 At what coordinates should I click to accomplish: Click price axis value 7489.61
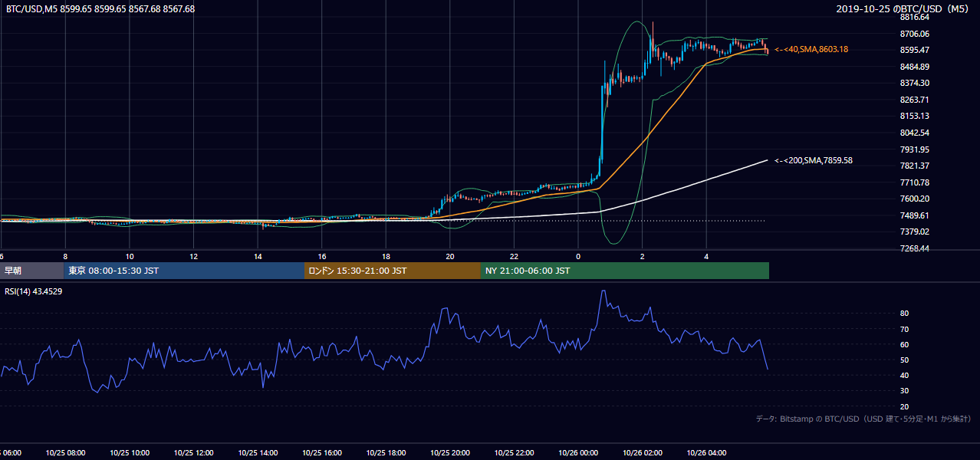[915, 215]
